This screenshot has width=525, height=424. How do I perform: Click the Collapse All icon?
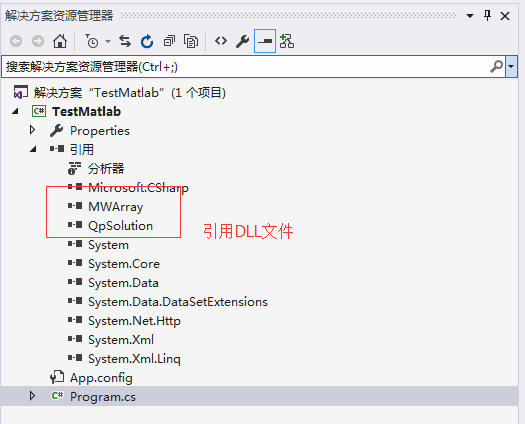169,41
